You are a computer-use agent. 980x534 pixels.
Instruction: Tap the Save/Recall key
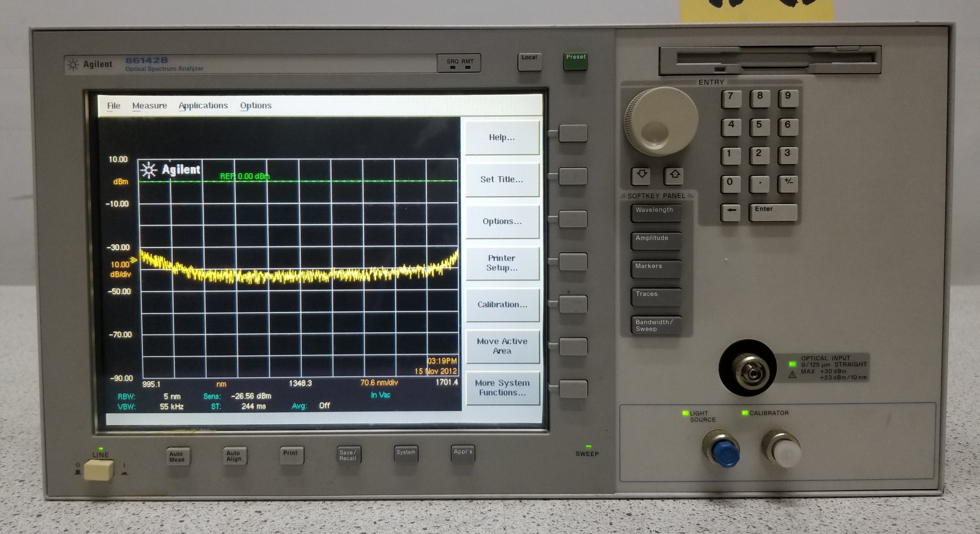[x=349, y=455]
